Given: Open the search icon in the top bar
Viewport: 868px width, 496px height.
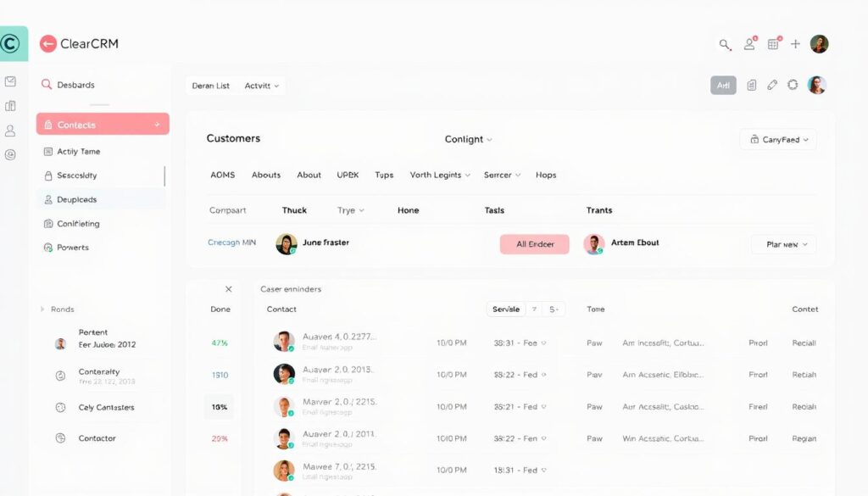Looking at the screenshot, I should click(723, 43).
